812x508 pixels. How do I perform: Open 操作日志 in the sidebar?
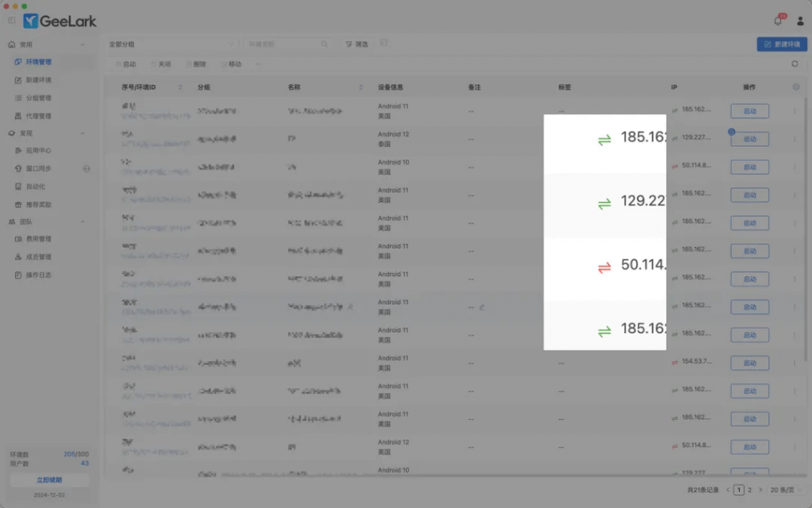coord(38,275)
